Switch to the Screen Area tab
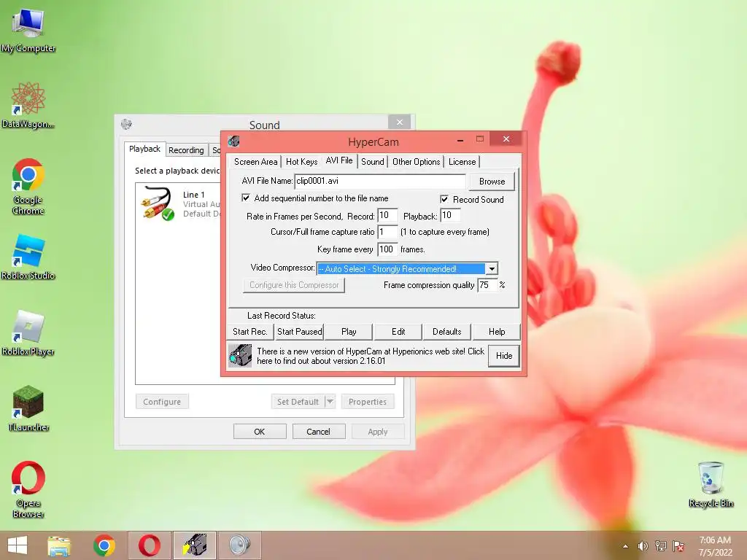This screenshot has height=560, width=747. tap(256, 162)
